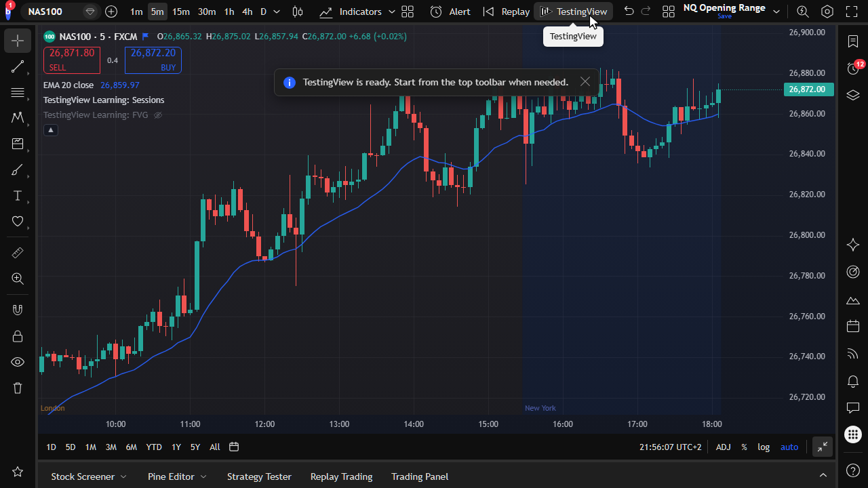The width and height of the screenshot is (868, 488).
Task: Open the chart settings hexagon icon
Action: [827, 12]
